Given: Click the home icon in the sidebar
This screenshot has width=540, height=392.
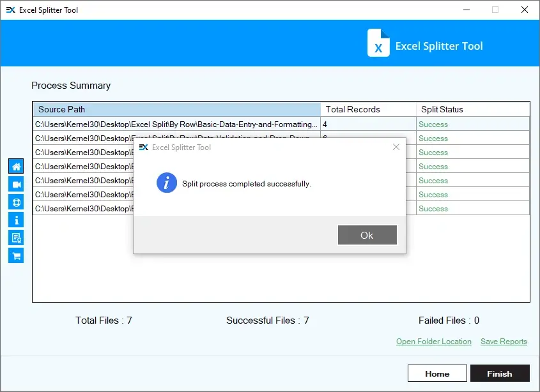Looking at the screenshot, I should tap(16, 167).
